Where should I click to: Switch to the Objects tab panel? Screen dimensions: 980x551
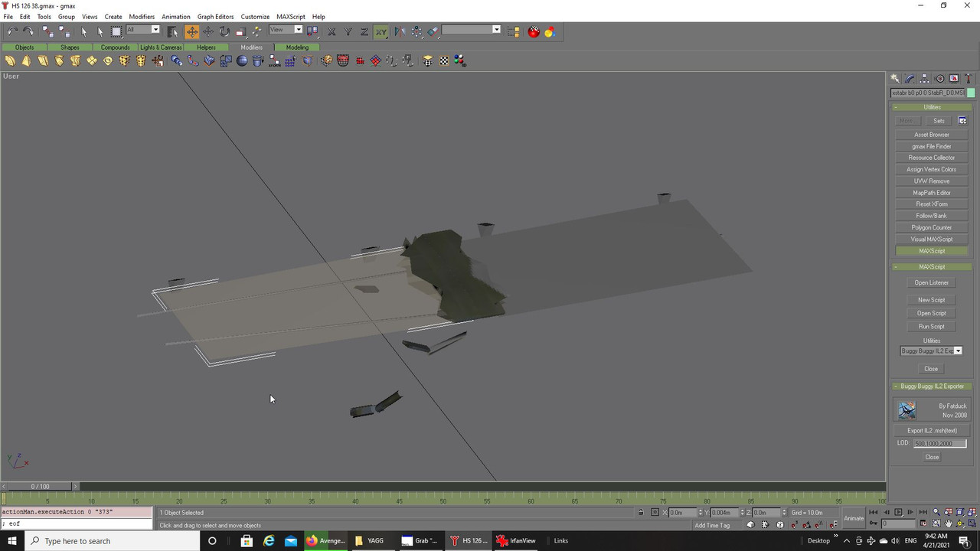click(x=24, y=47)
